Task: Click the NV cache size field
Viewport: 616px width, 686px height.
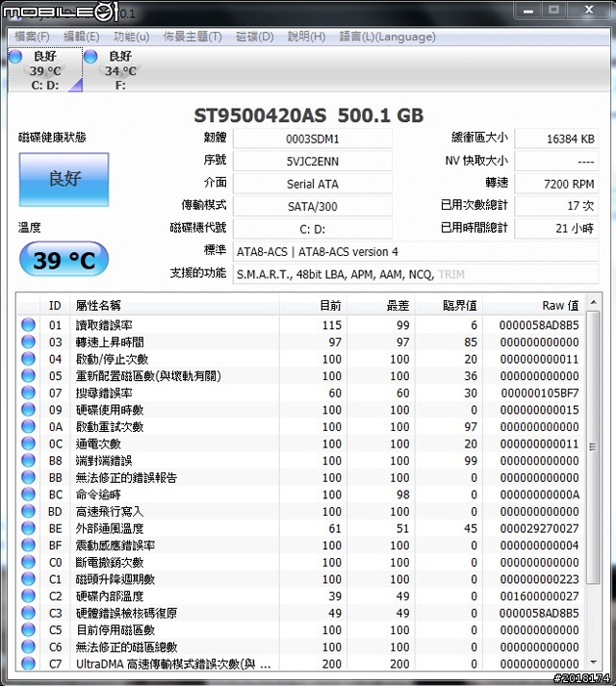Action: [x=556, y=162]
